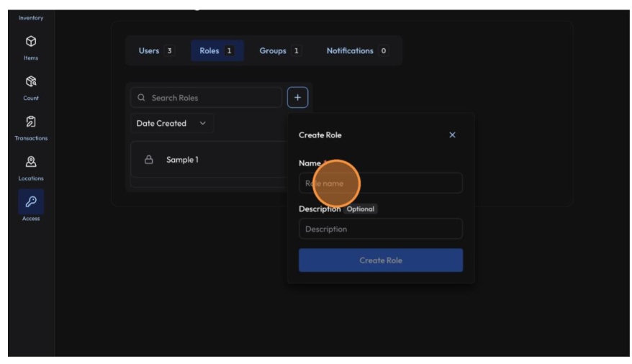Click the Inventory label in sidebar
Screen dimensions: 632x364
point(31,18)
